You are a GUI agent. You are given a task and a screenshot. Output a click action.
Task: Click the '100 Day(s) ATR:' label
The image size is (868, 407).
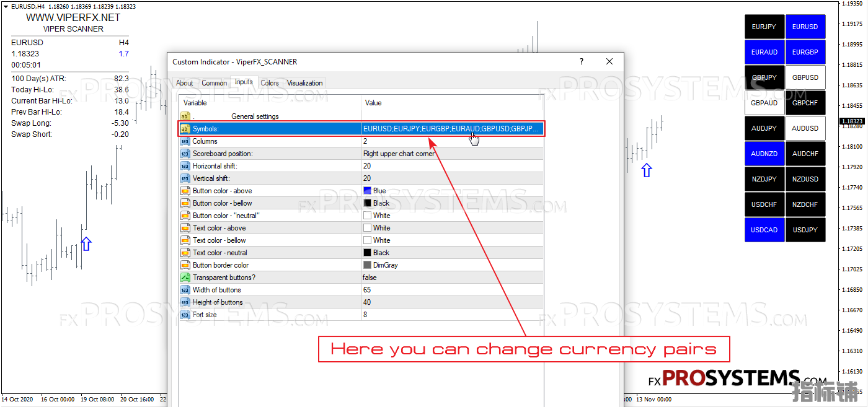tap(38, 79)
